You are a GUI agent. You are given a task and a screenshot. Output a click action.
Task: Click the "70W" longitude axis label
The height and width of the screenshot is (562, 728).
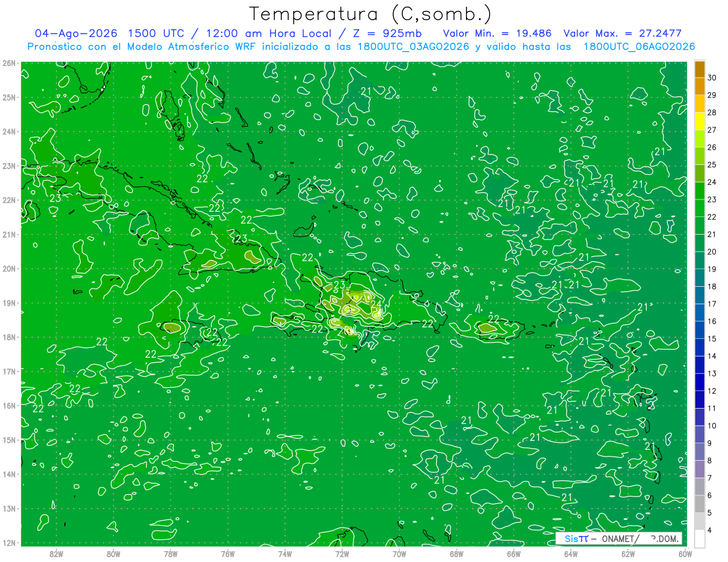399,554
